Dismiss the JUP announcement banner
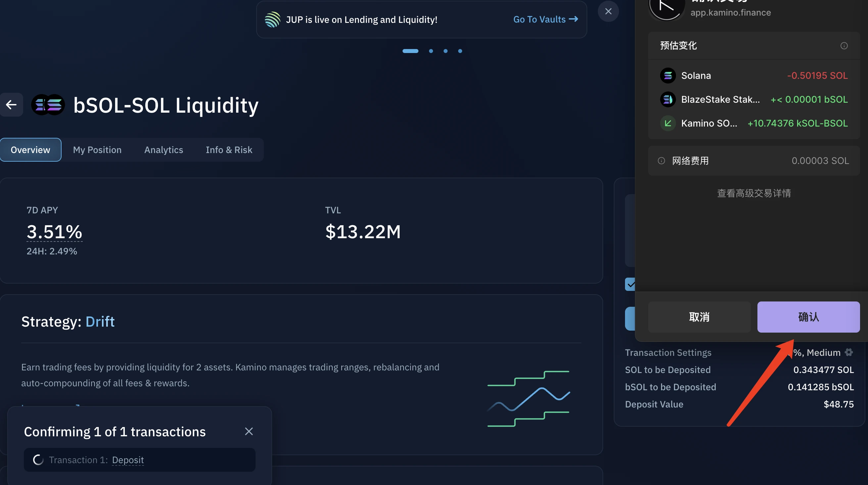 tap(609, 10)
